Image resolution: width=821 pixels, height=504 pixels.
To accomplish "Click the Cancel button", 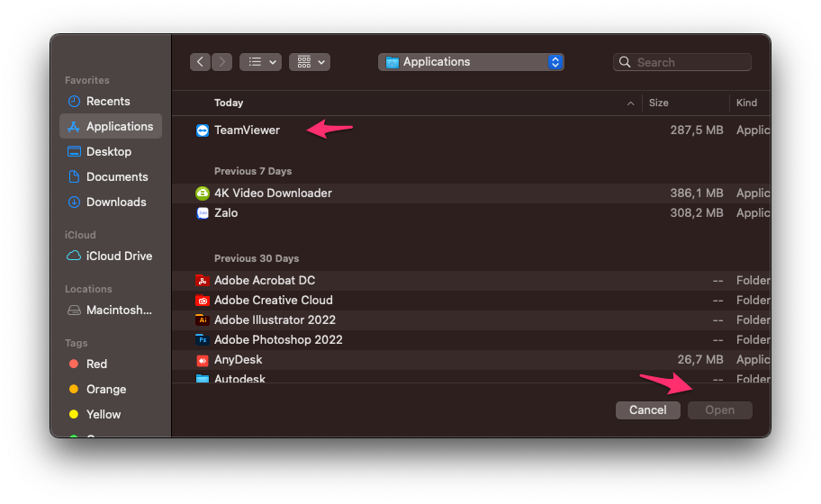I will pyautogui.click(x=647, y=409).
